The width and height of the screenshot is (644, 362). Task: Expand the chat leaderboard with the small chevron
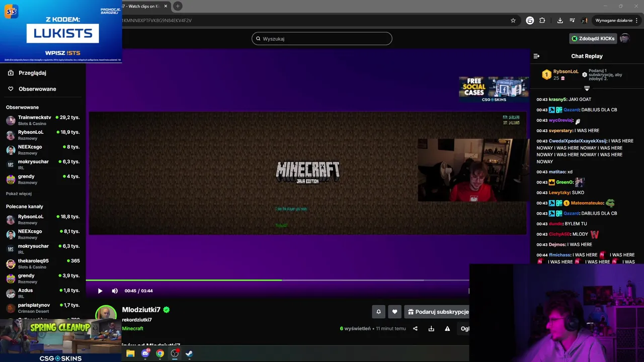click(x=587, y=88)
